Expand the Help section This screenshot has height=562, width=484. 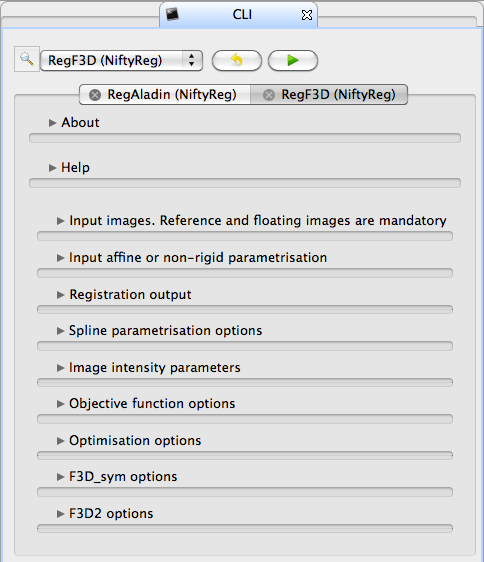pos(52,168)
